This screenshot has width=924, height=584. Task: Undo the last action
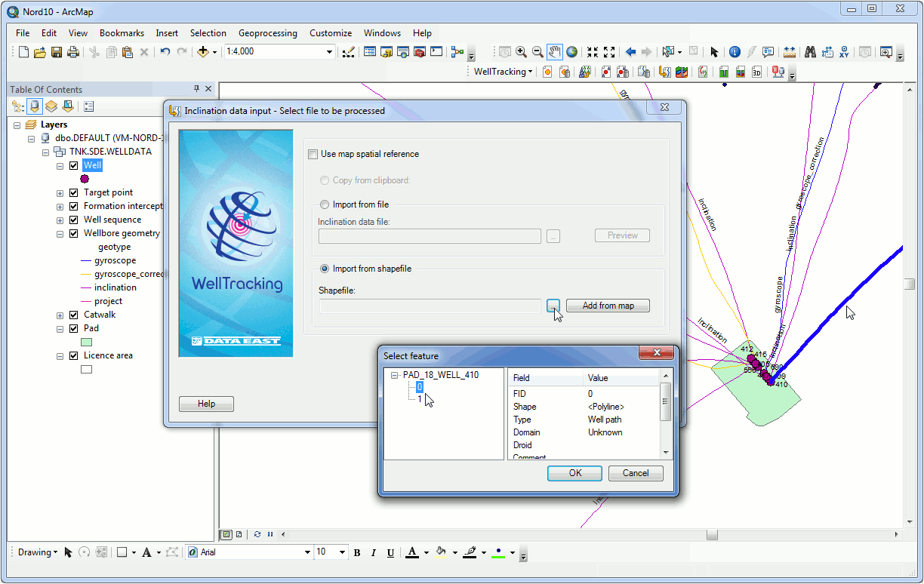point(165,52)
